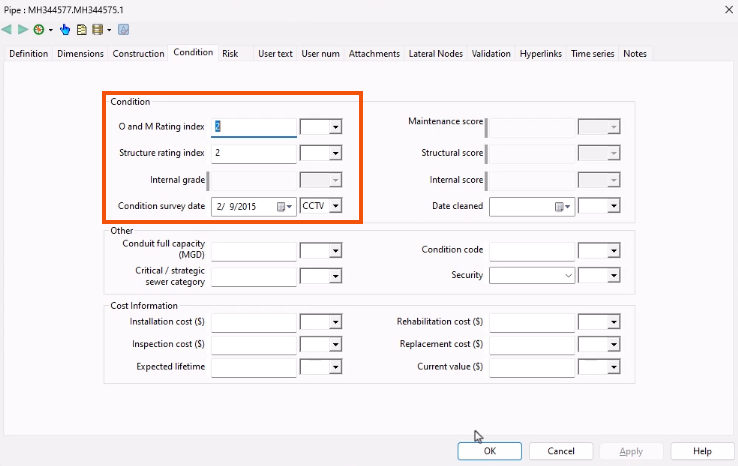Go to the User text tab
The image size is (738, 466).
[275, 54]
